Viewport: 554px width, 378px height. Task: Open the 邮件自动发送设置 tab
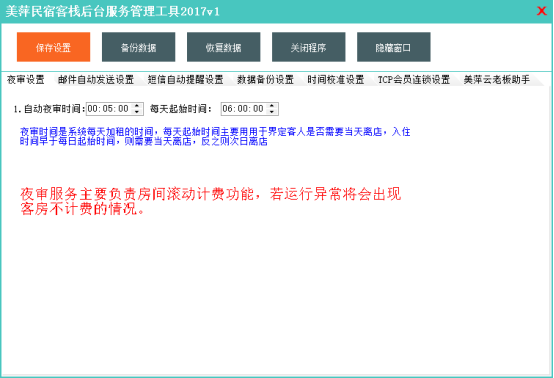96,79
